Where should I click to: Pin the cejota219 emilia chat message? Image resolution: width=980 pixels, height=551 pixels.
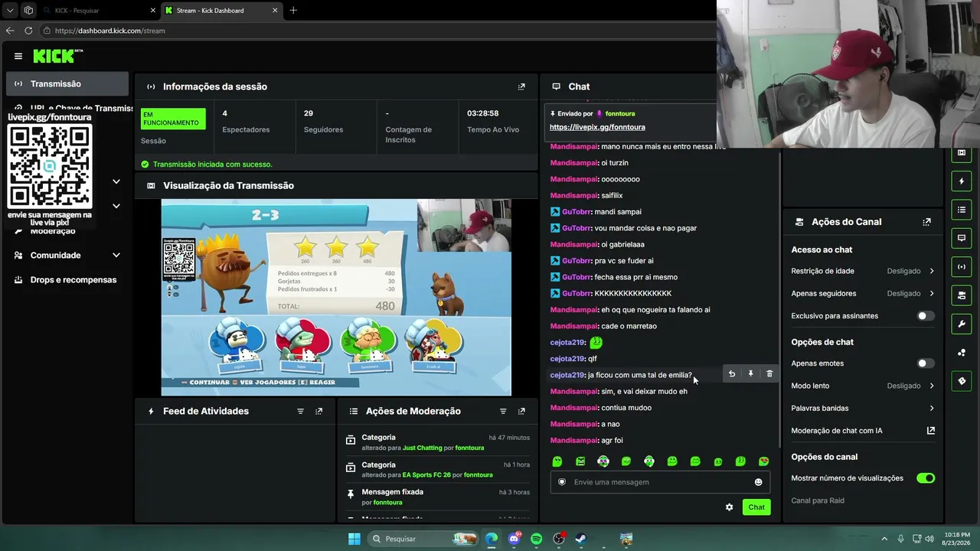point(750,374)
